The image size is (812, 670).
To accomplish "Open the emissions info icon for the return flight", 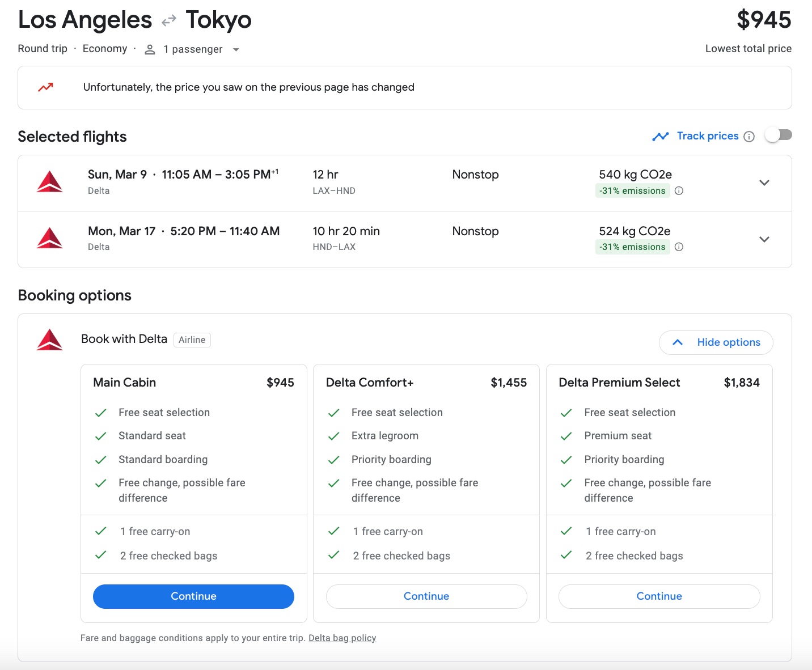I will point(679,247).
